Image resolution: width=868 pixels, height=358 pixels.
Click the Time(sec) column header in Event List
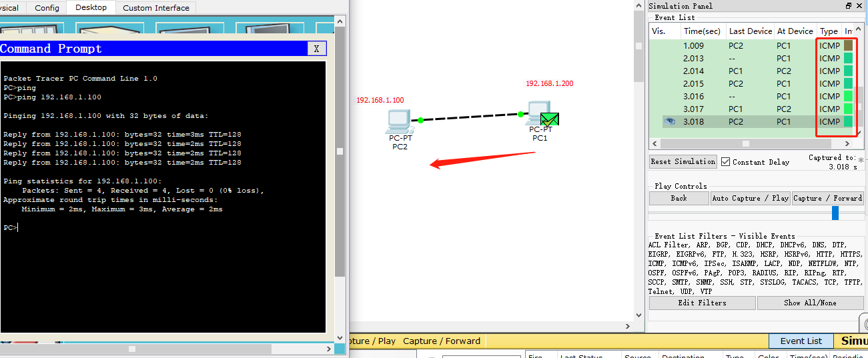(703, 31)
